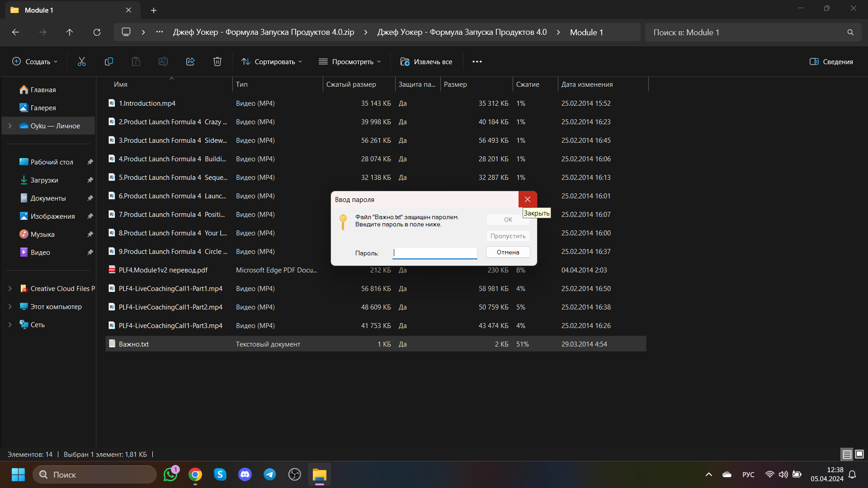Click the PC icon in the address bar
868x488 pixels.
[x=126, y=32]
